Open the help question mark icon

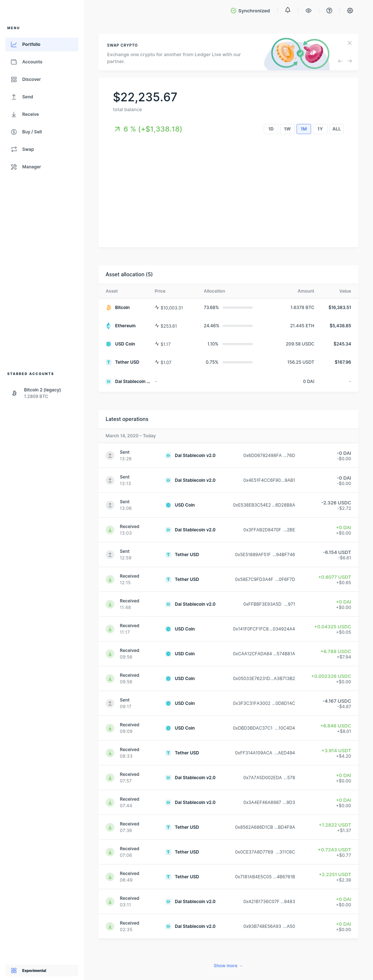pos(329,11)
